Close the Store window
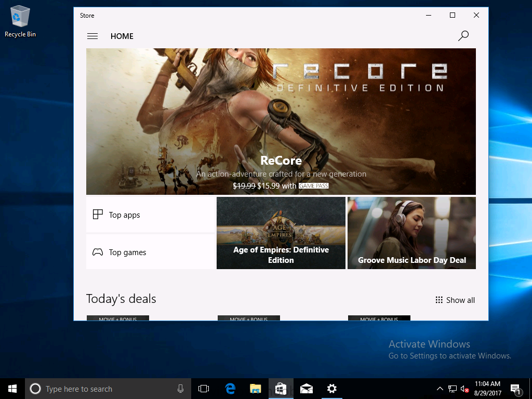Screen dimensions: 532x399 476,15
